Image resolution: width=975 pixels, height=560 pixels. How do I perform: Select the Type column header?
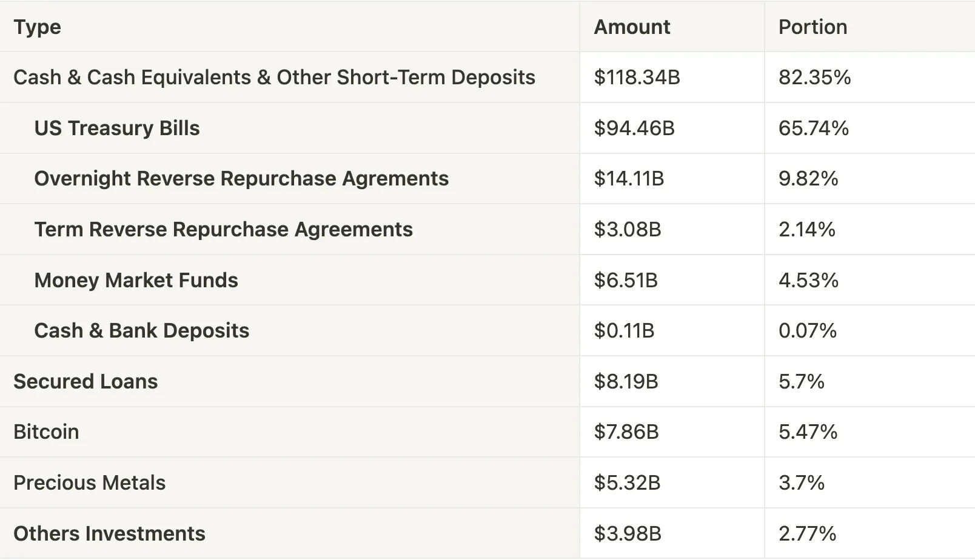(x=37, y=27)
